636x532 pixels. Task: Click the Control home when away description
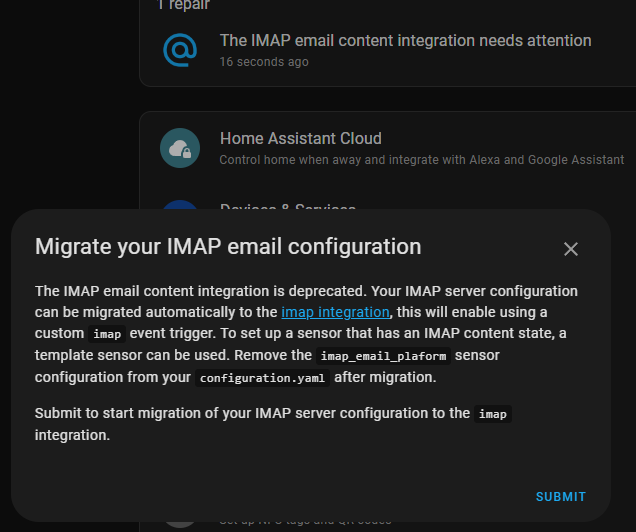pyautogui.click(x=422, y=160)
